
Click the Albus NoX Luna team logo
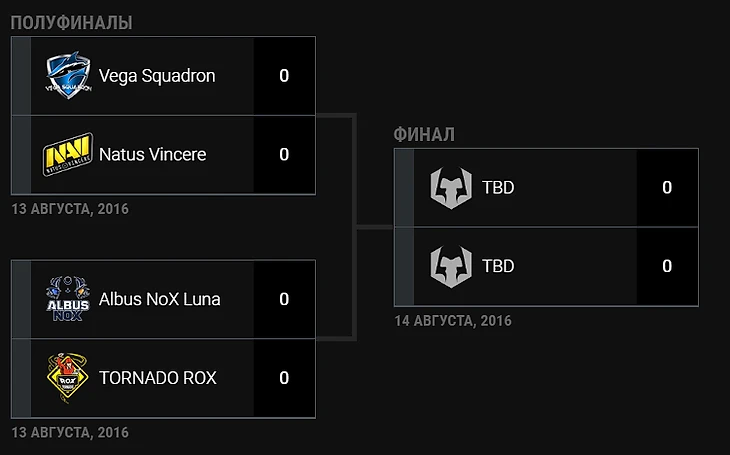(68, 299)
